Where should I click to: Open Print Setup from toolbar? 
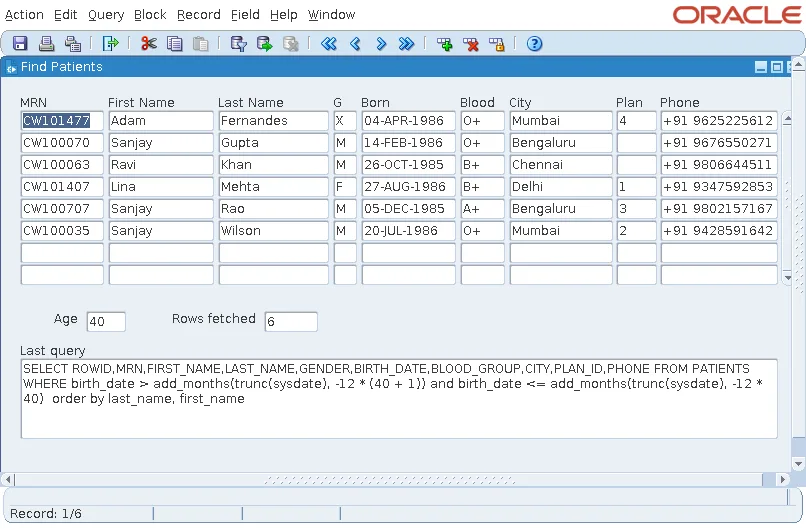[72, 44]
